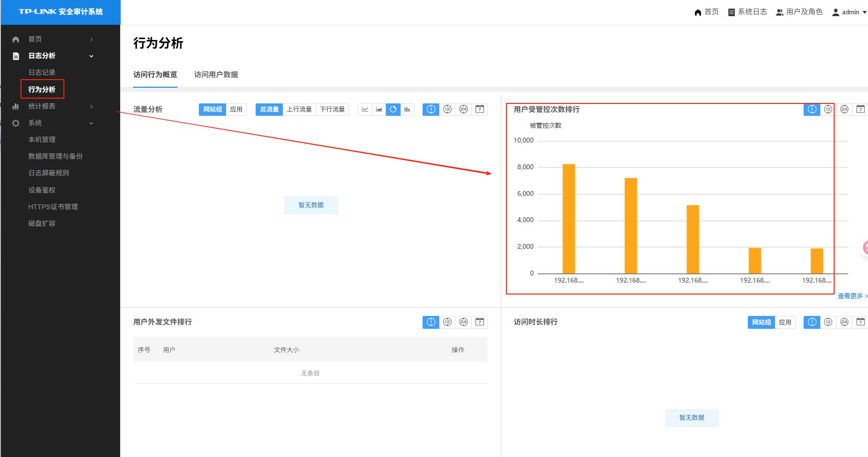Choose the pie chart icon in 流量分析
This screenshot has width=868, height=457.
pos(393,110)
